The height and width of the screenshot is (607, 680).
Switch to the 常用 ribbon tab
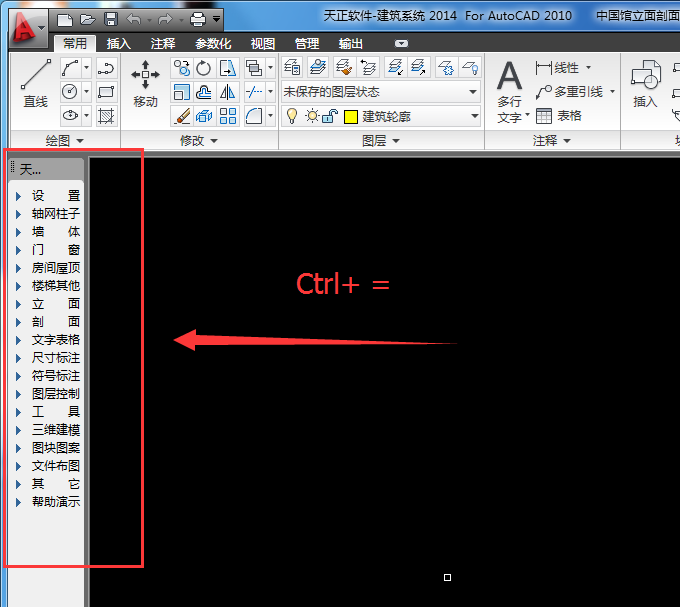pyautogui.click(x=75, y=43)
